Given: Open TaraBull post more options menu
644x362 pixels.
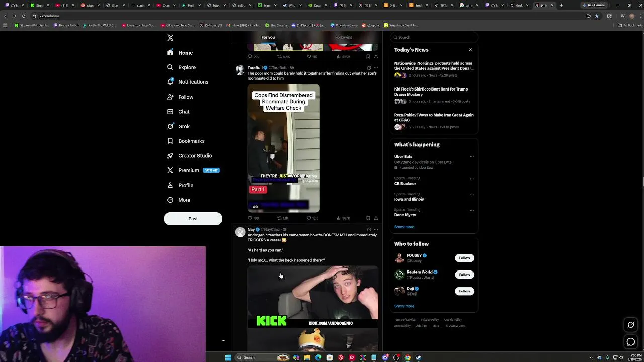Looking at the screenshot, I should click(x=376, y=68).
